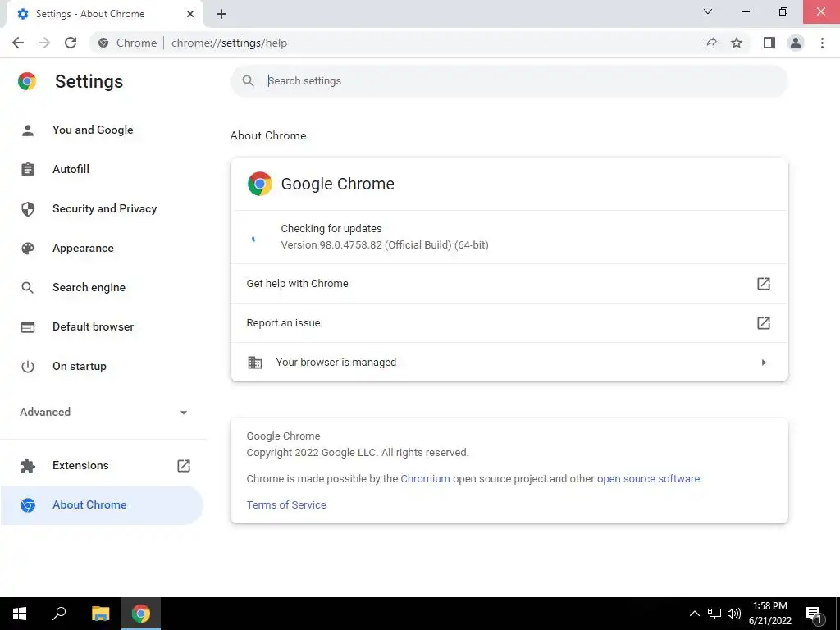Click the person icon for You and Google
This screenshot has height=630, width=840.
(x=28, y=130)
